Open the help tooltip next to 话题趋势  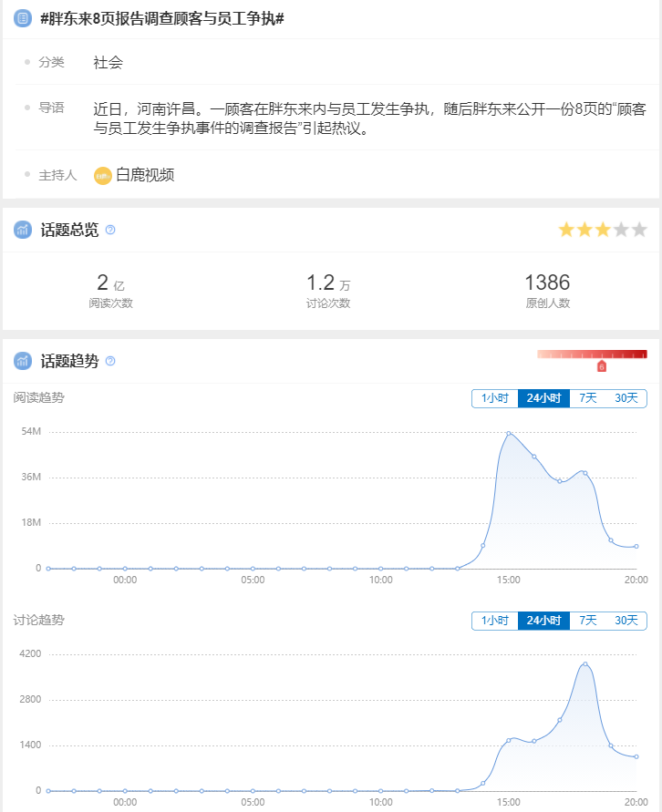(x=110, y=361)
